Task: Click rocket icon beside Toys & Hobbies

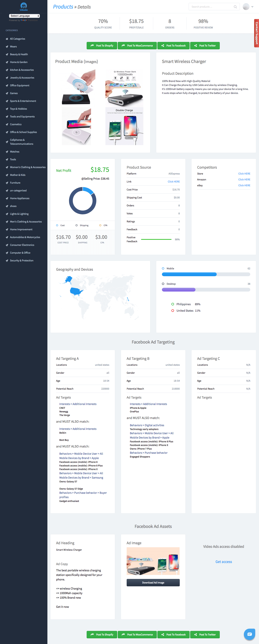Action: tap(7, 109)
